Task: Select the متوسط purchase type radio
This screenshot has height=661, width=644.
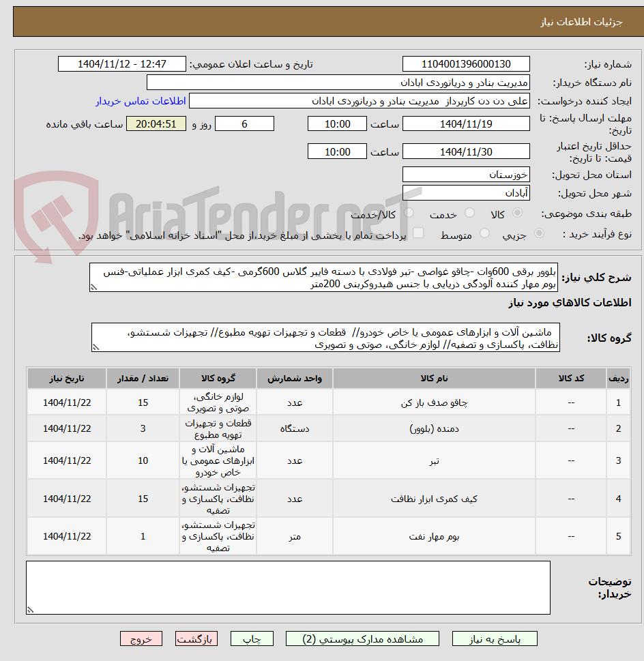Action: (484, 233)
